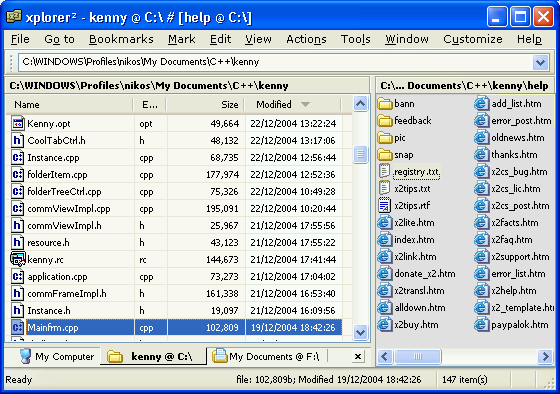
Task: Open the Customize menu
Action: pos(472,39)
